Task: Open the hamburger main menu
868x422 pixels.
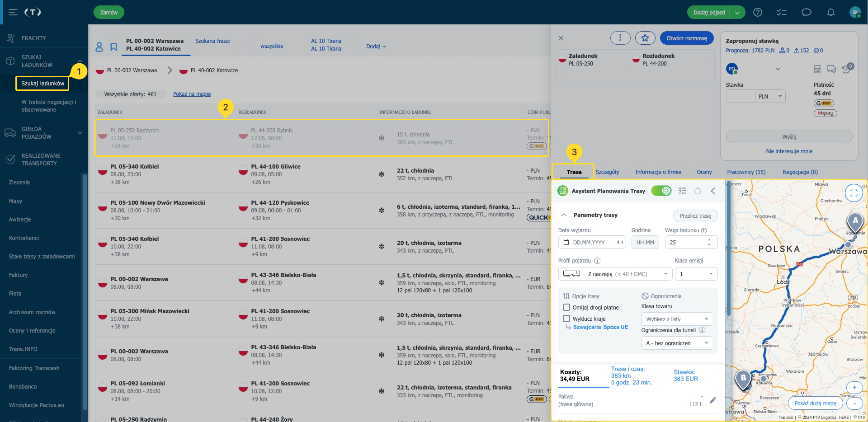Action: 13,12
